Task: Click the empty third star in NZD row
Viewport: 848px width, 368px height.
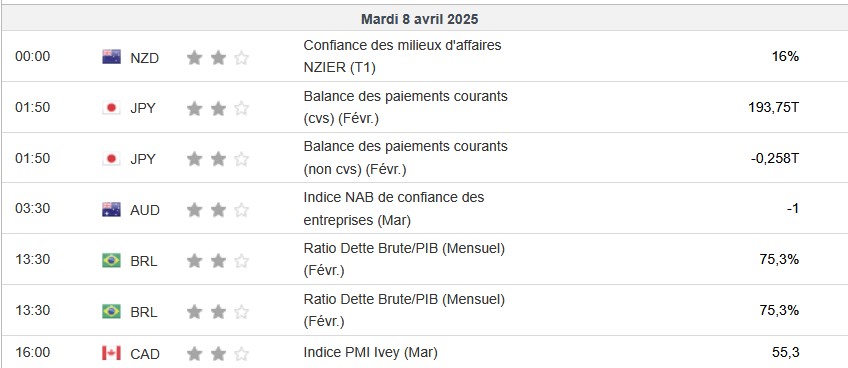Action: click(241, 57)
